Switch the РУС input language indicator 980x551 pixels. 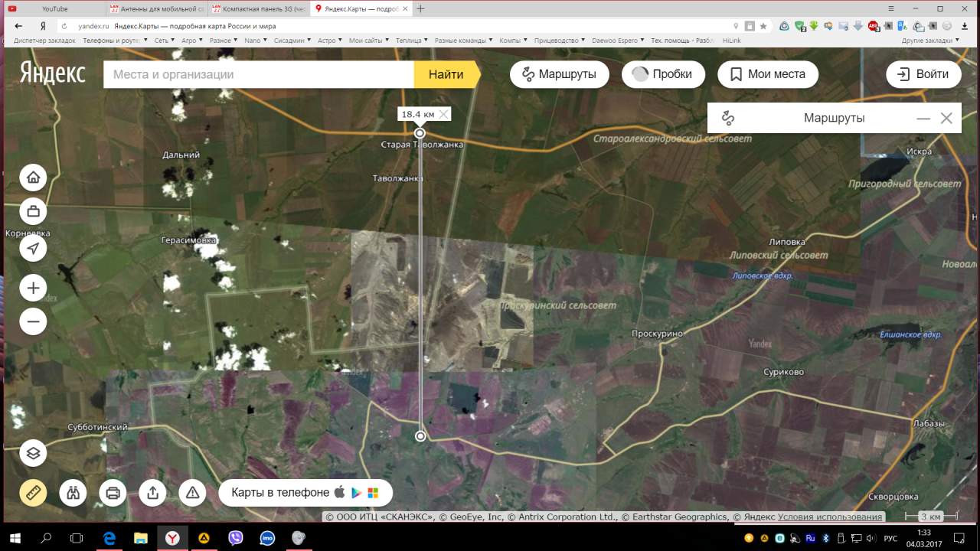[x=890, y=538]
